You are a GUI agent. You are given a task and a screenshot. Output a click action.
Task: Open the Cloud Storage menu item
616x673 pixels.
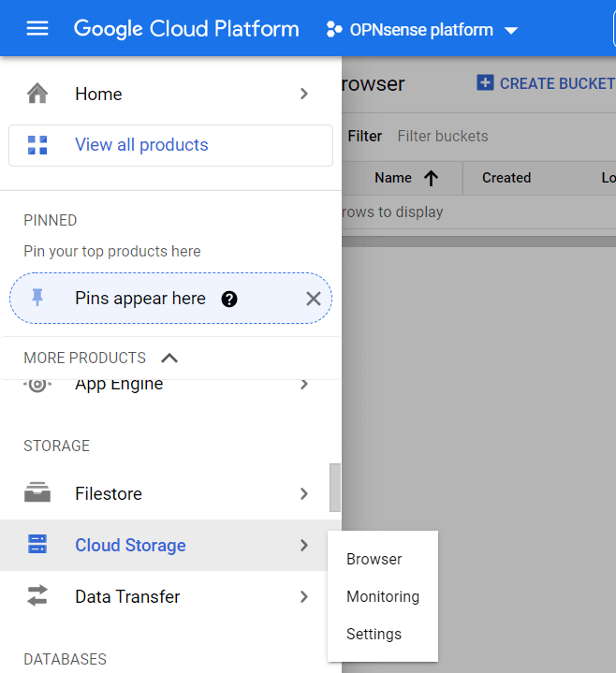[x=170, y=545]
